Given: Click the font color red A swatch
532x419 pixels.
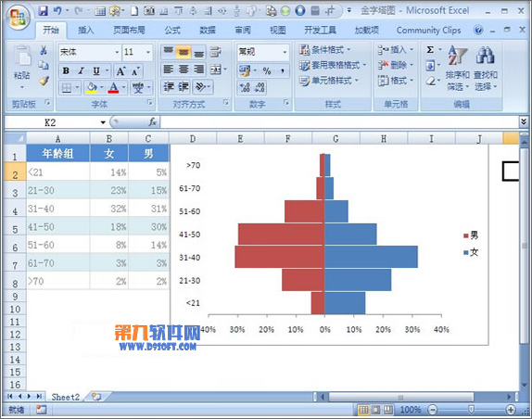Looking at the screenshot, I should (114, 88).
